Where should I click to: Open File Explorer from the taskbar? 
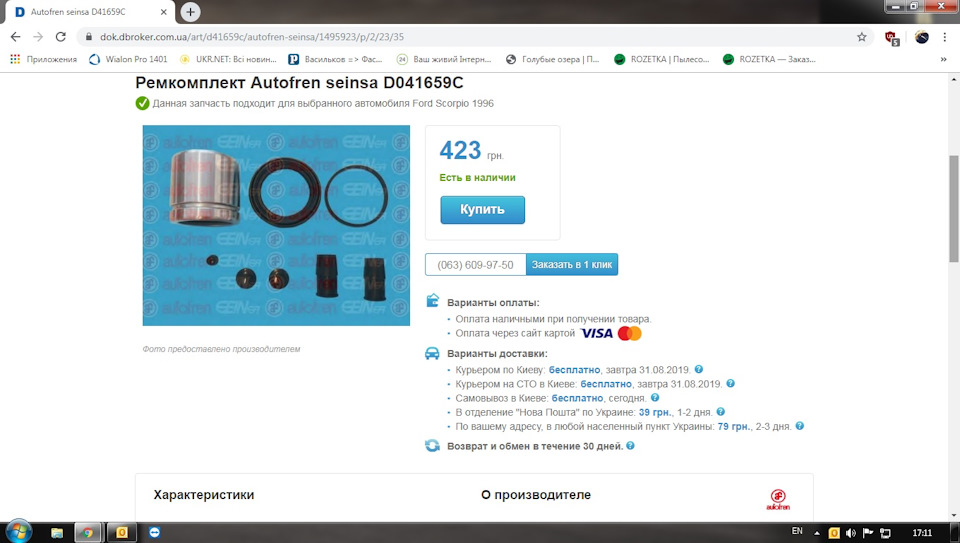(x=57, y=533)
